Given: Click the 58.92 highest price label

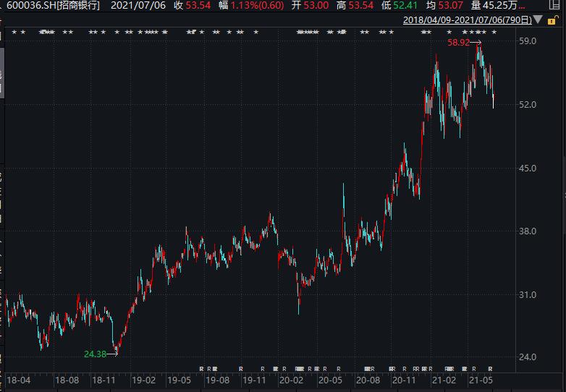Looking at the screenshot, I should (x=459, y=44).
